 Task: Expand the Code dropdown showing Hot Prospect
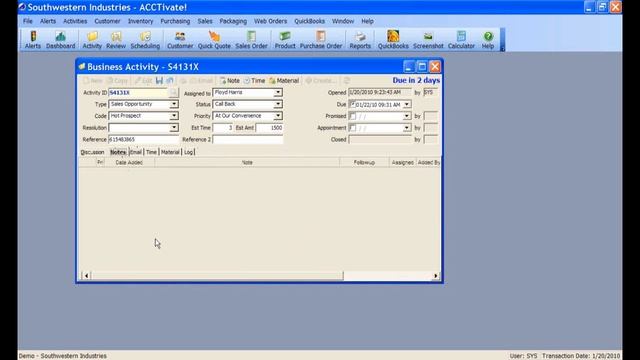174,116
